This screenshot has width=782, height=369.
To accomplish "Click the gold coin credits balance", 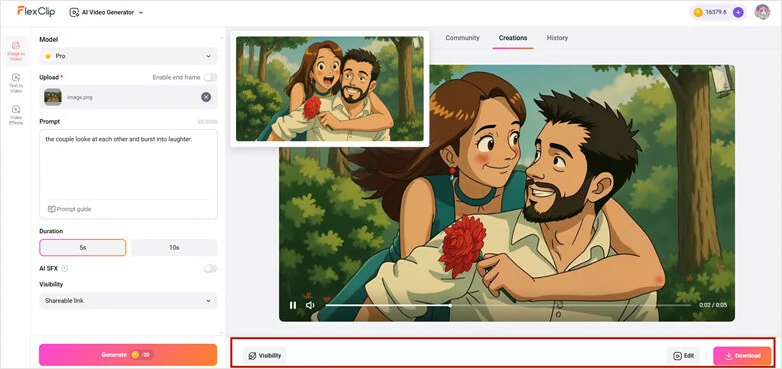I will (x=711, y=12).
